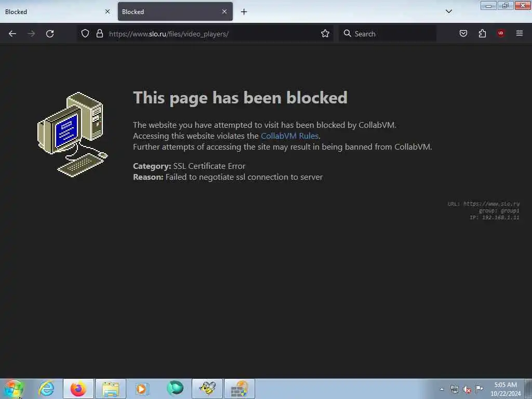This screenshot has height=399, width=532.
Task: Go back to the previous page
Action: [12, 34]
